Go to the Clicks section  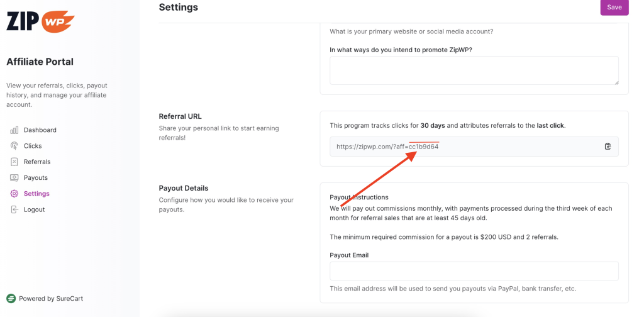tap(33, 146)
